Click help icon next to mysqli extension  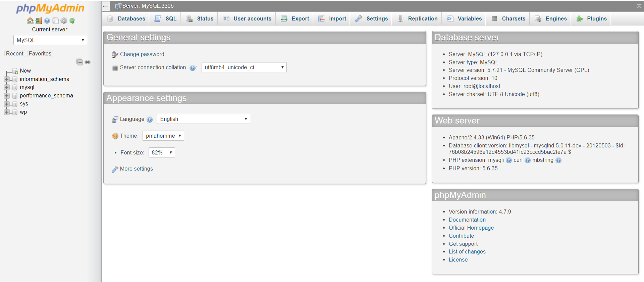(509, 160)
